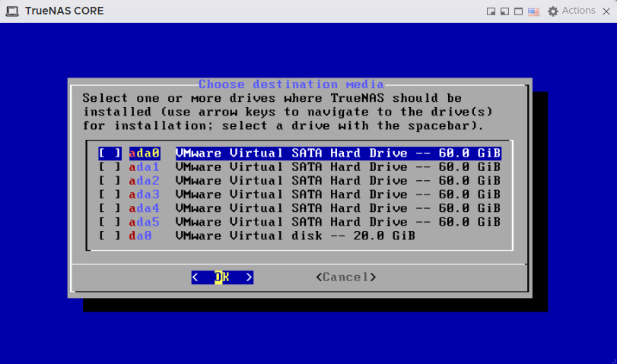Click the medium console view icon
This screenshot has height=364, width=617.
505,11
